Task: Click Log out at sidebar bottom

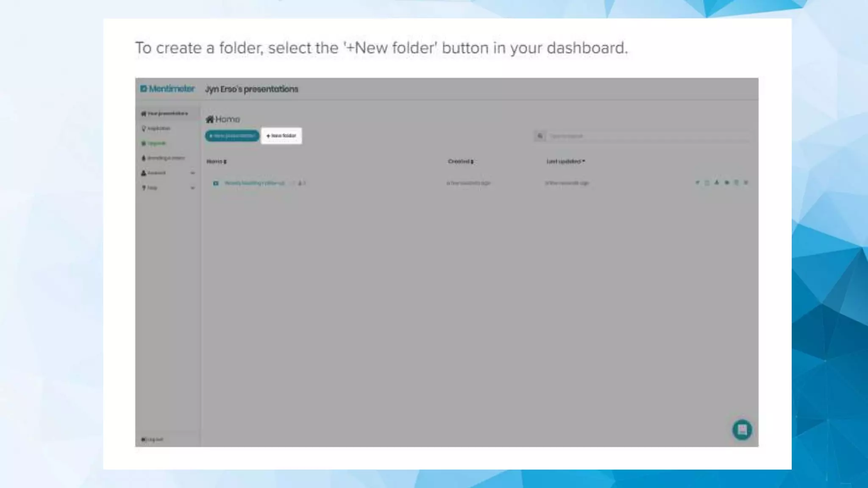Action: tap(153, 439)
